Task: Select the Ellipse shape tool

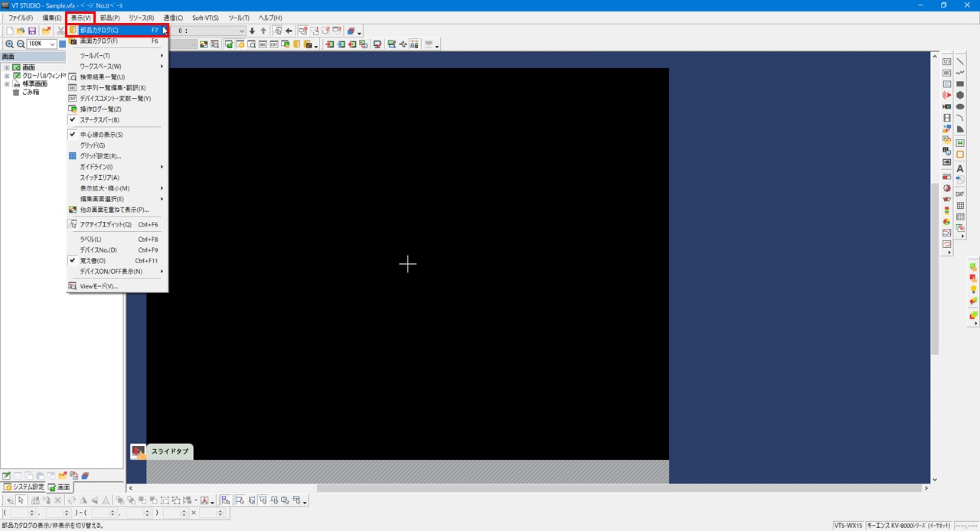Action: (x=960, y=107)
